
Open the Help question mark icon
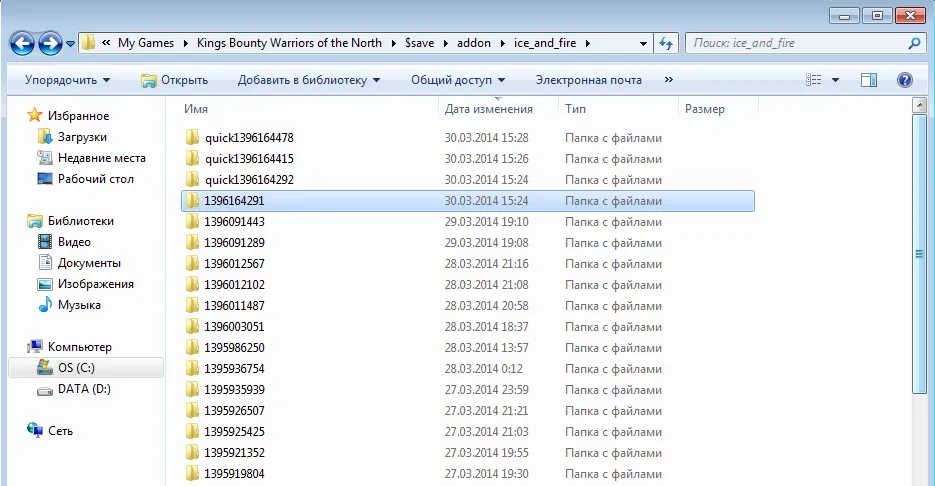pyautogui.click(x=905, y=80)
